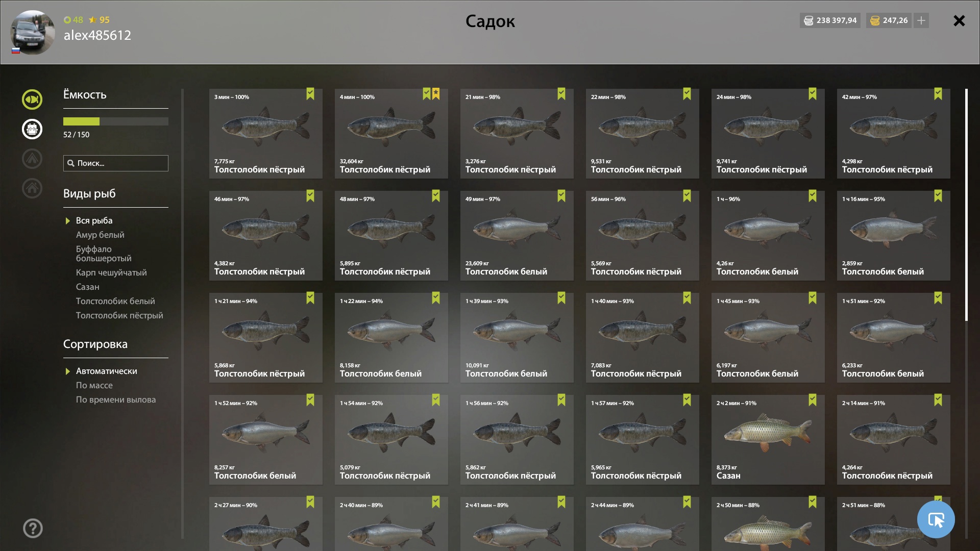Filter by Толстолобик белый species
Screen dimensions: 980x551
(x=115, y=302)
